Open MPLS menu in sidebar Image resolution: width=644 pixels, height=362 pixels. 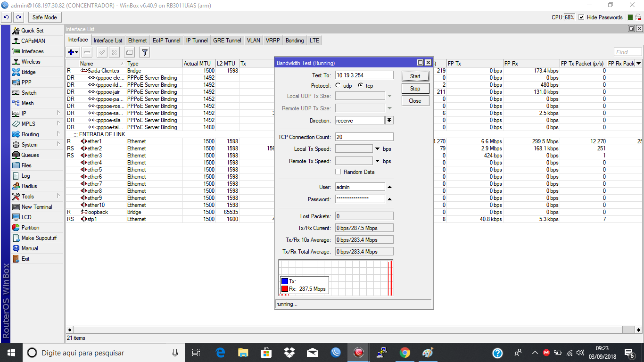coord(28,123)
